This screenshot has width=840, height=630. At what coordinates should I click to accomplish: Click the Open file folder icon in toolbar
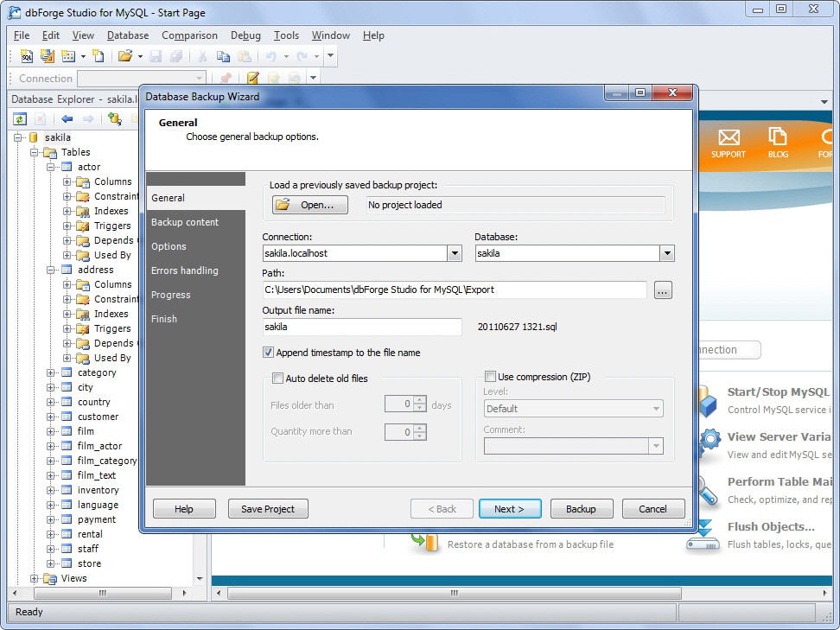125,55
